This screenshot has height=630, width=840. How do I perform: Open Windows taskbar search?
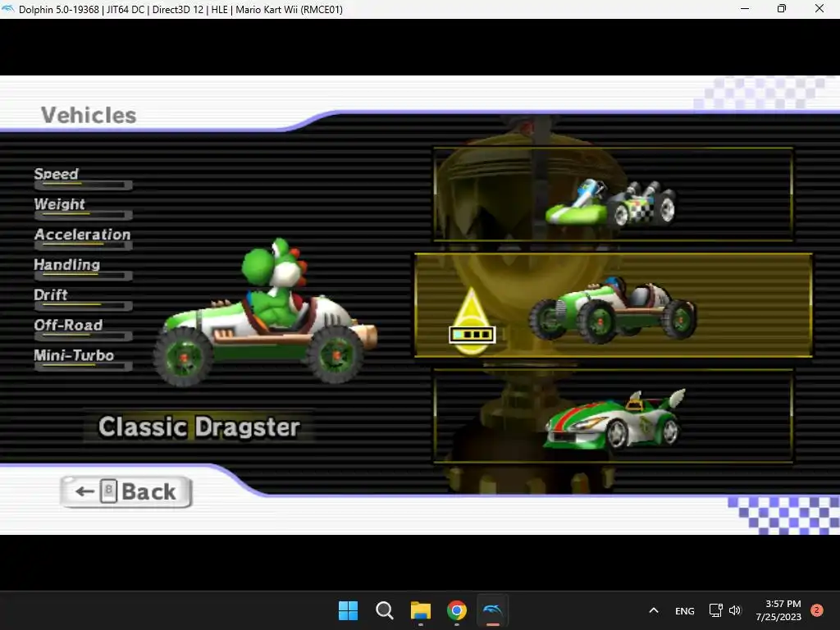tap(385, 610)
